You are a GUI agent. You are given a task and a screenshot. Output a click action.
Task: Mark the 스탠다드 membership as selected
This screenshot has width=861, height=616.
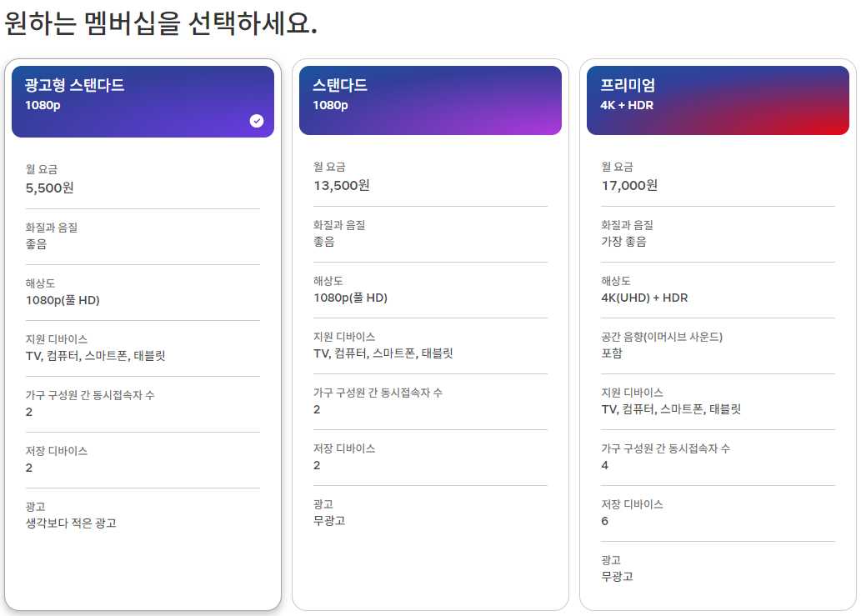tap(430, 333)
